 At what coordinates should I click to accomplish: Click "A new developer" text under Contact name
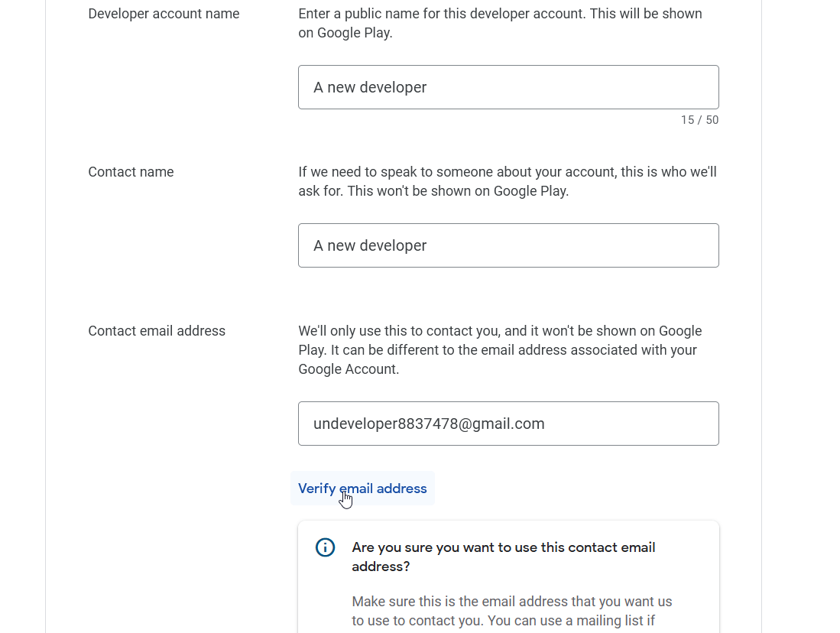click(x=370, y=245)
